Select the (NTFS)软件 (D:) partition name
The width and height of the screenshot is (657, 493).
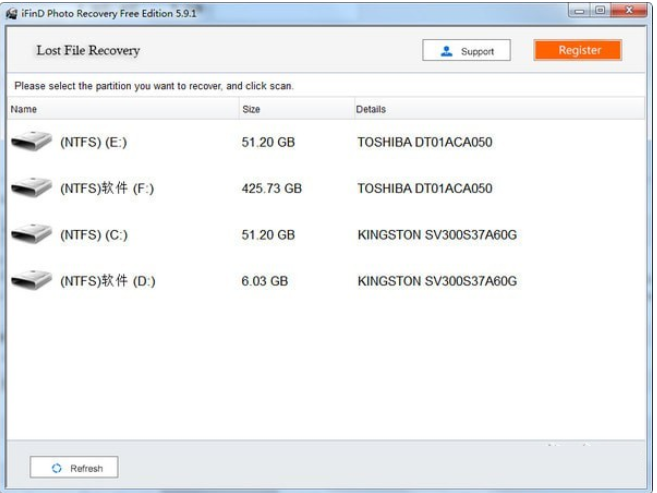click(108, 281)
